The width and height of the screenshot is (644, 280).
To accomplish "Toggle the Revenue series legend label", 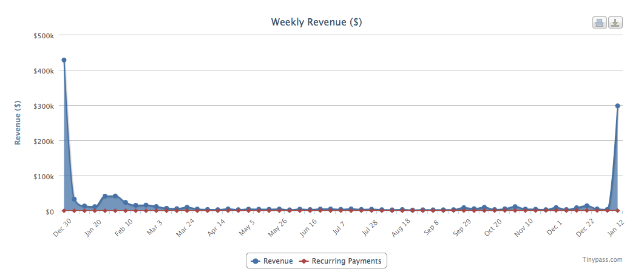I will 278,261.
